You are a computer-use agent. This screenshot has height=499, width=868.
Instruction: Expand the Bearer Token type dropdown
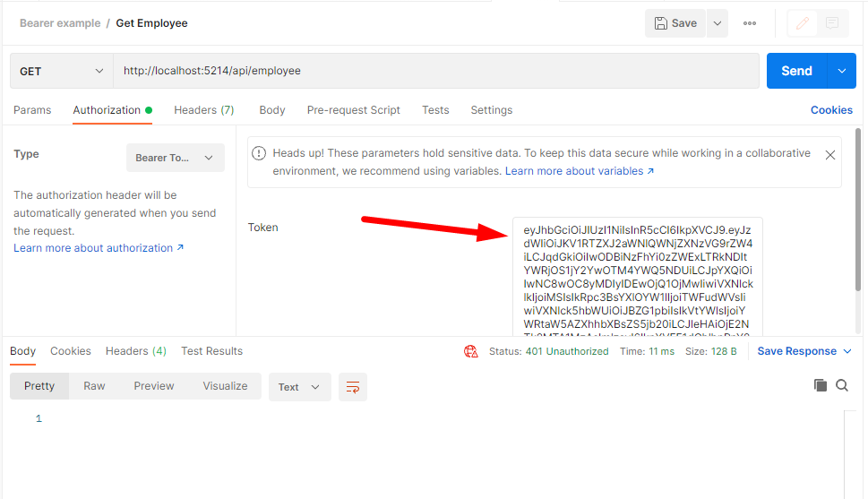click(175, 158)
